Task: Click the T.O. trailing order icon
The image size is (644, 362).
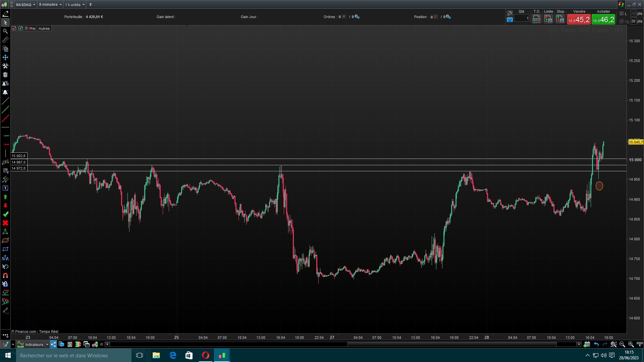Action: [536, 19]
